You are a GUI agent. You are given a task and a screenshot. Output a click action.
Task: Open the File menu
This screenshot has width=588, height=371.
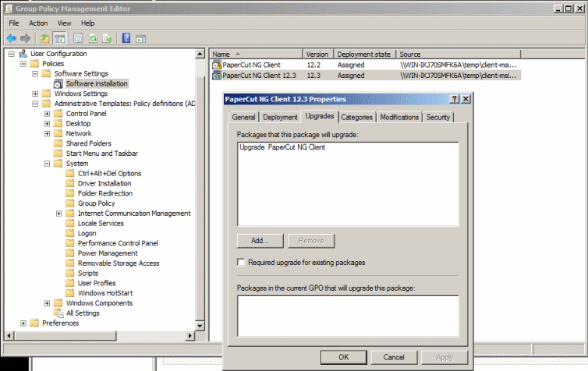14,23
